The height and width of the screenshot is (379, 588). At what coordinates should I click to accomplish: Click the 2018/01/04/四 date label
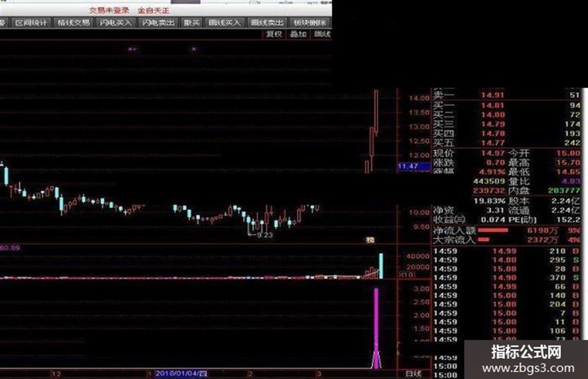[x=180, y=374]
